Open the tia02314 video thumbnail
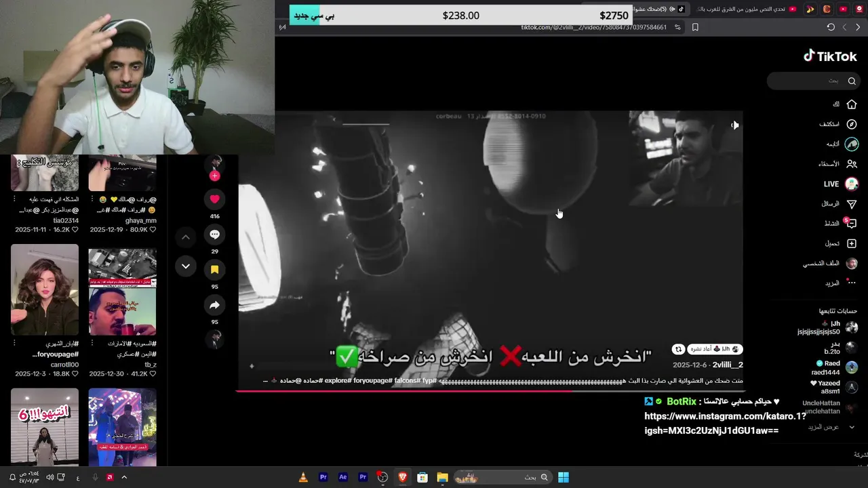868x488 pixels. [45, 173]
